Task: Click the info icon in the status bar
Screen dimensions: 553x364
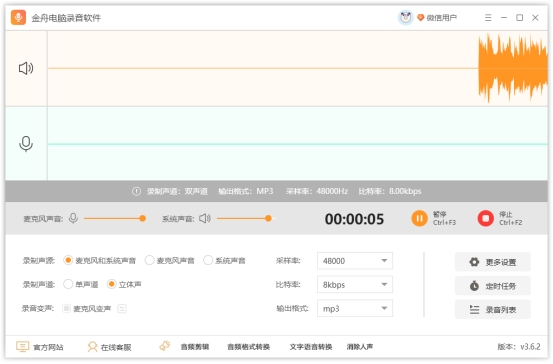Action: click(136, 191)
